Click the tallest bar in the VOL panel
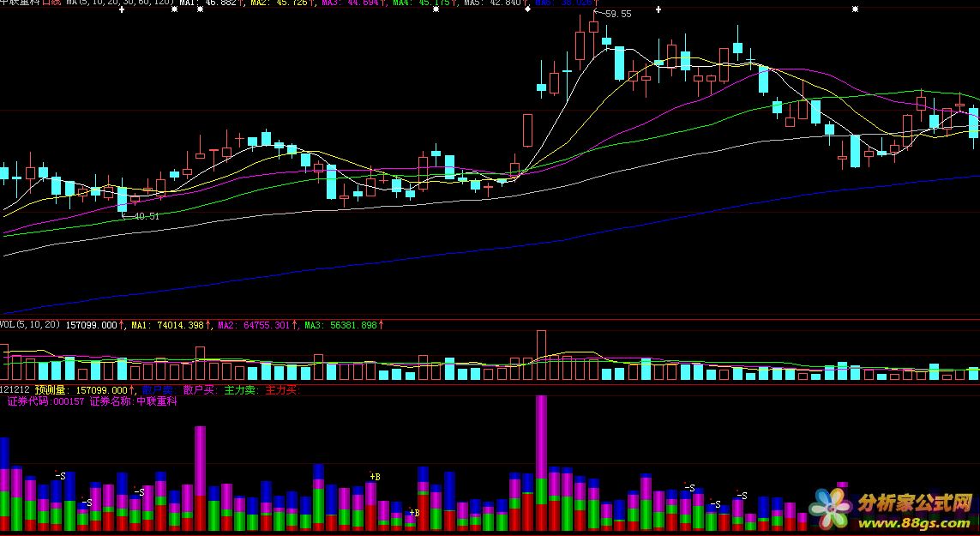This screenshot has width=980, height=536. [x=541, y=355]
